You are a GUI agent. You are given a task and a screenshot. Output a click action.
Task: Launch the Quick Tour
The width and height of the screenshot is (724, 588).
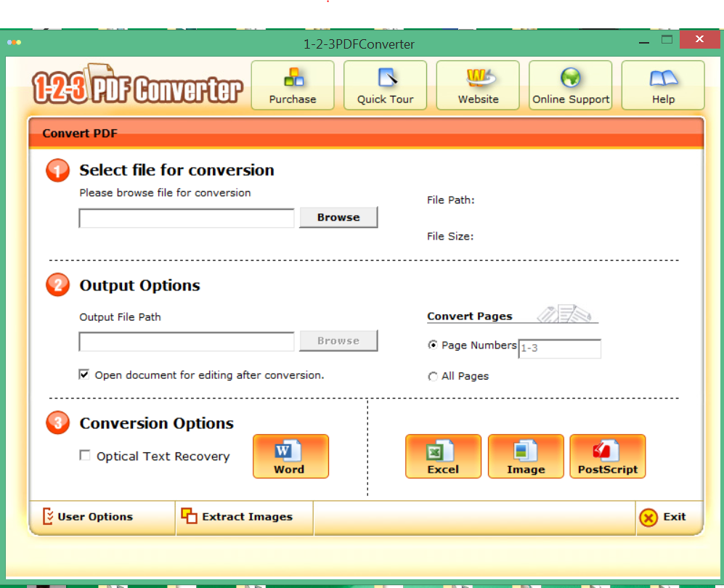[385, 86]
